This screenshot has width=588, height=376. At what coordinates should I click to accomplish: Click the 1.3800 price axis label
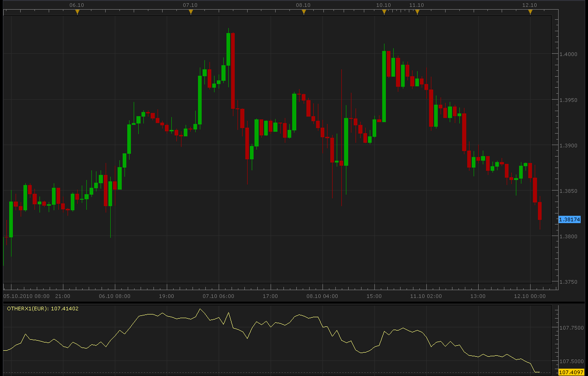pos(568,236)
